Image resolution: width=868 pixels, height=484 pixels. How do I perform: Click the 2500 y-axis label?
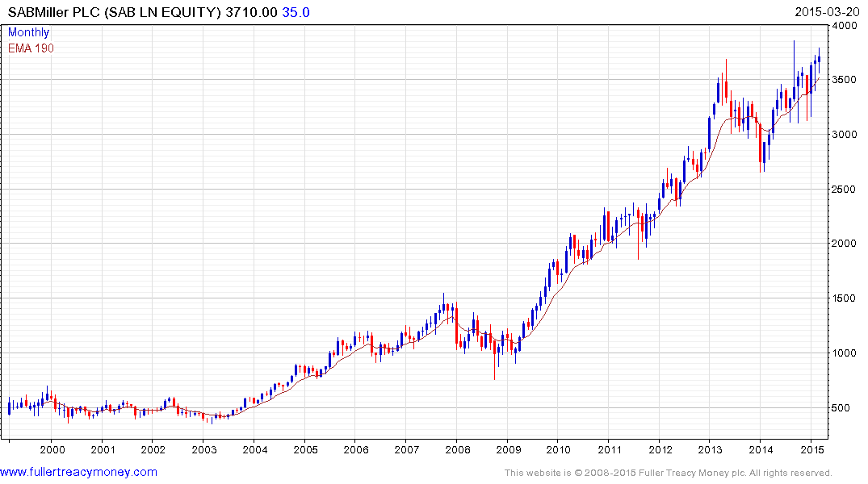(845, 190)
